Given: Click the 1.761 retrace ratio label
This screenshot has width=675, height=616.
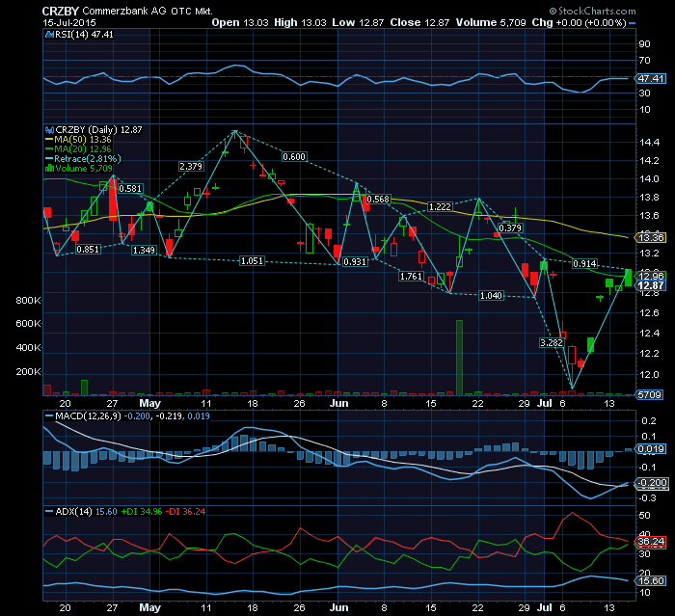Looking at the screenshot, I should [411, 277].
